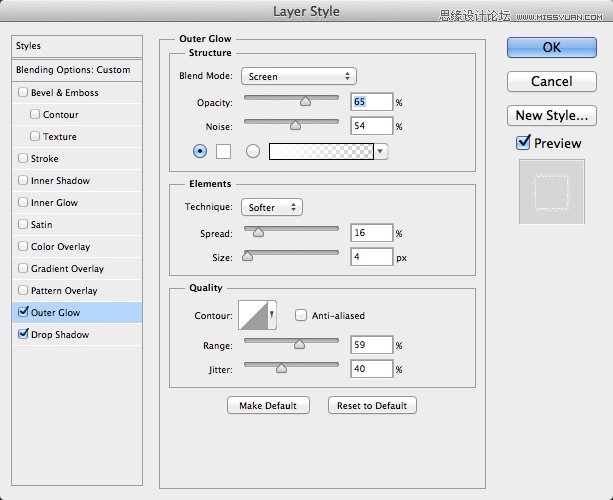Select the Styles header entry
The height and width of the screenshot is (500, 613).
(x=73, y=46)
